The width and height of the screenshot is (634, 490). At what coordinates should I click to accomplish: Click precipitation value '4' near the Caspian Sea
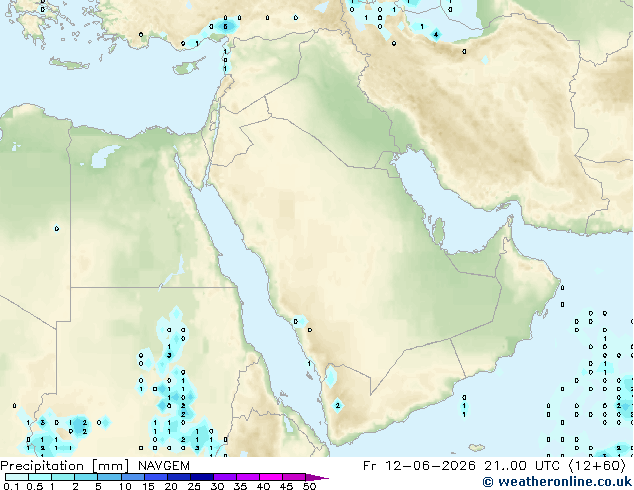(436, 35)
